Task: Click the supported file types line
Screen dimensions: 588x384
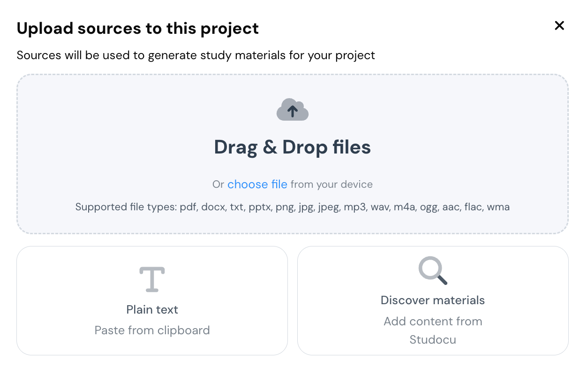Action: (293, 207)
